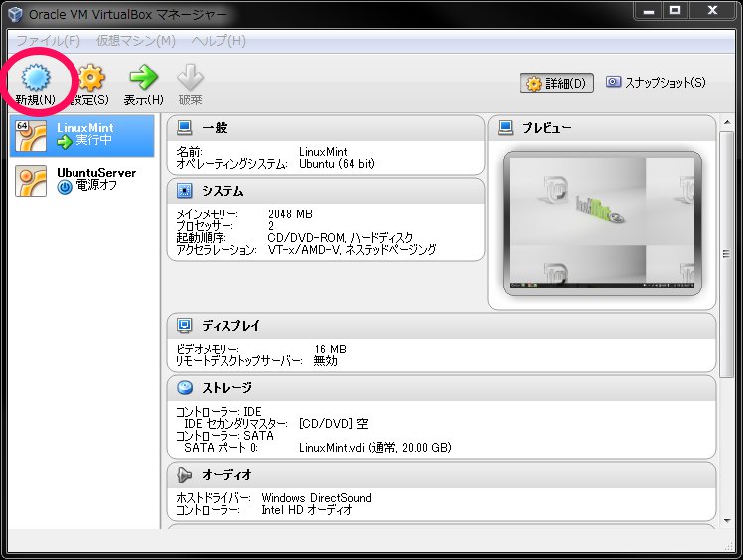The image size is (743, 560).
Task: Close the VirtualBox Manager window
Action: pos(712,10)
